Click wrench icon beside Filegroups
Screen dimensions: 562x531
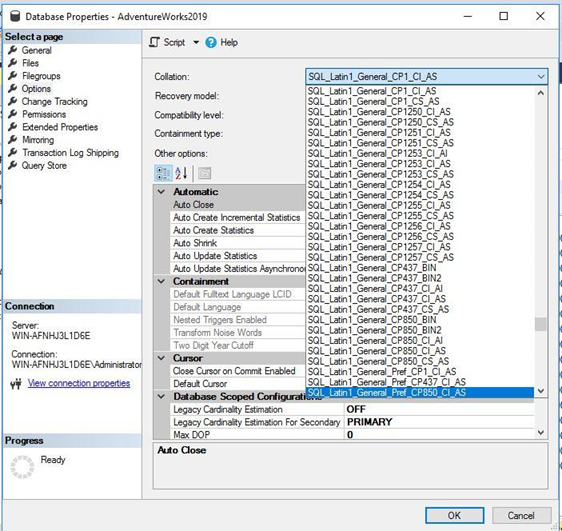[13, 76]
